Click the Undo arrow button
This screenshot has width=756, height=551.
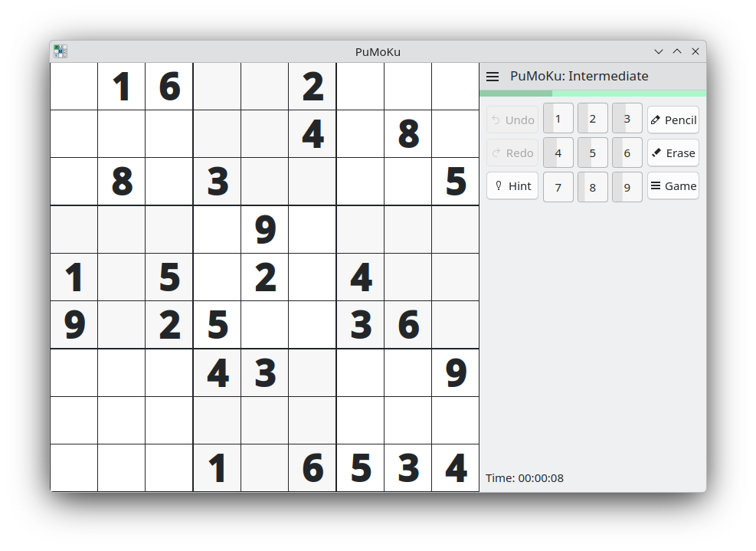point(512,120)
